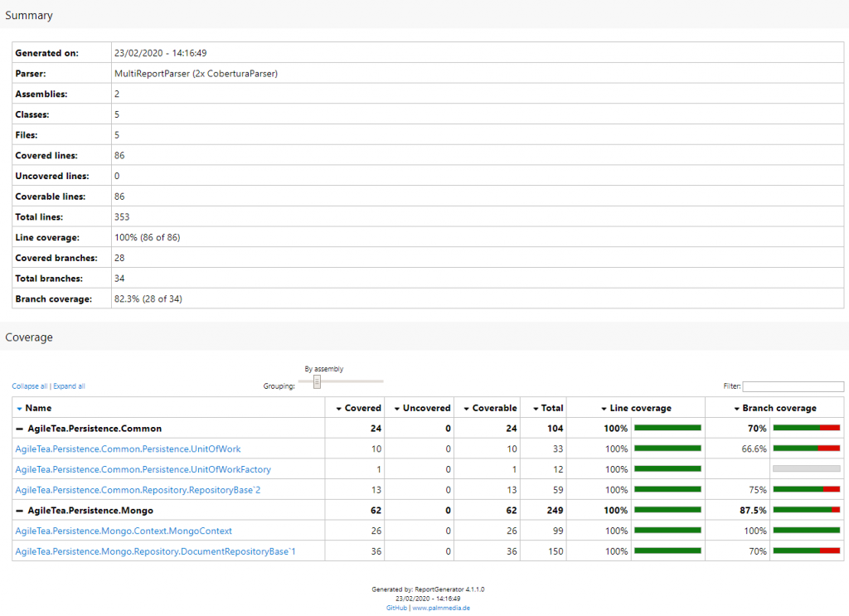Screen dimensions: 849x616
Task: Select the '82.3% (28 of 34)' branch coverage value
Action: click(x=148, y=298)
